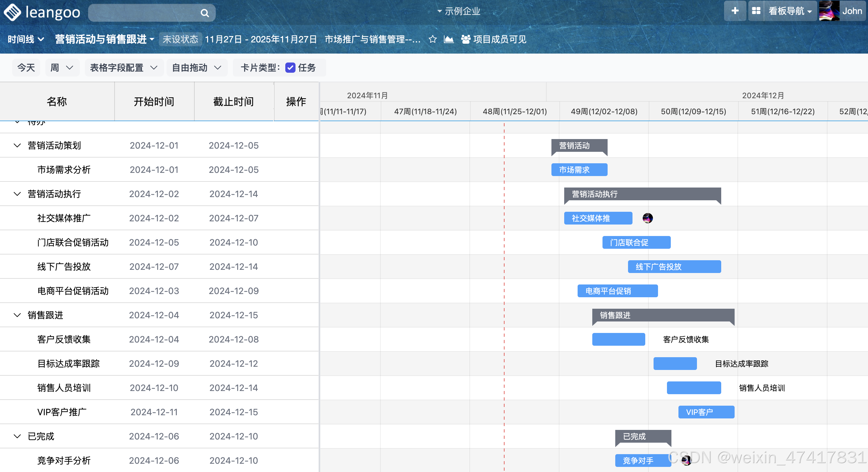Screen dimensions: 868x472
Task: Click assignee avatar beside 社交媒体推 bar
Action: point(647,218)
